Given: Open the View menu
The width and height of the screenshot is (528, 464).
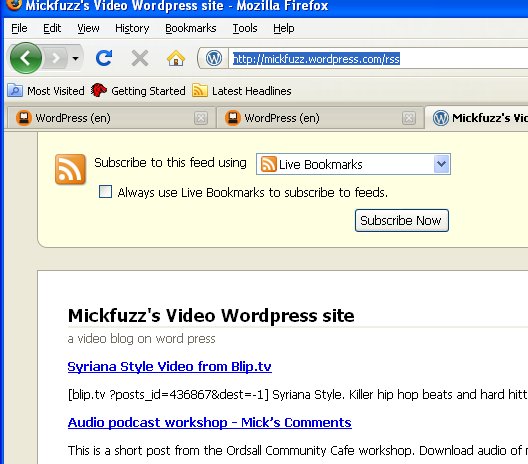Looking at the screenshot, I should (88, 28).
